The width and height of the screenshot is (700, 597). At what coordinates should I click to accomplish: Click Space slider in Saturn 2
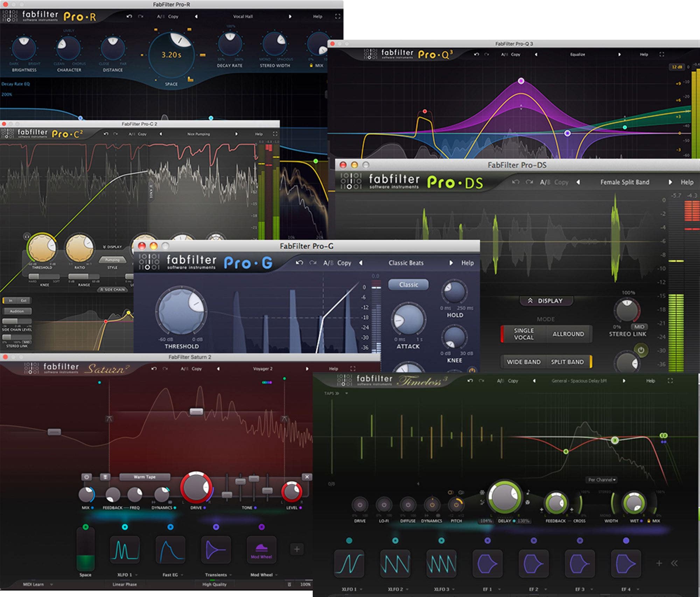pyautogui.click(x=85, y=549)
